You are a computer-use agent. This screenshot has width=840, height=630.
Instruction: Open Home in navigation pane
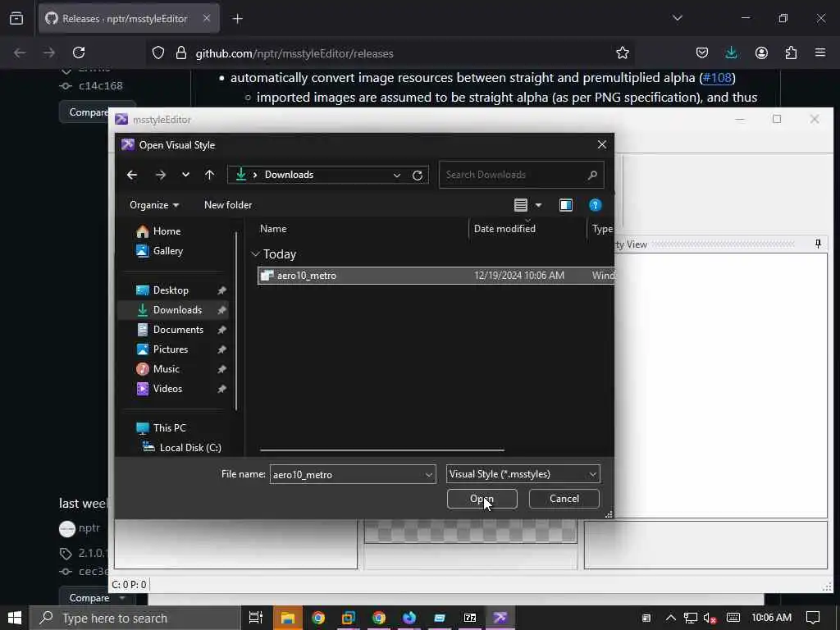(167, 231)
